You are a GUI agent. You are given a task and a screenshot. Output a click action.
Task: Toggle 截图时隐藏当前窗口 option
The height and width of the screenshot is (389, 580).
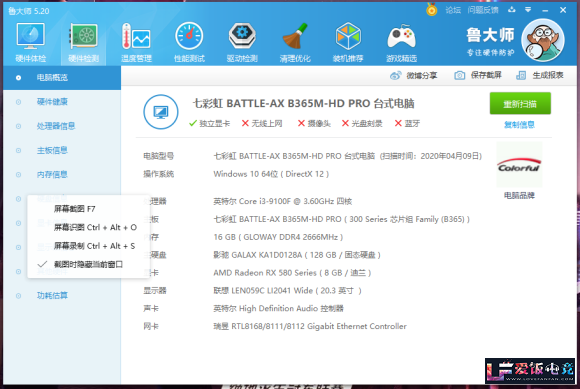click(89, 264)
